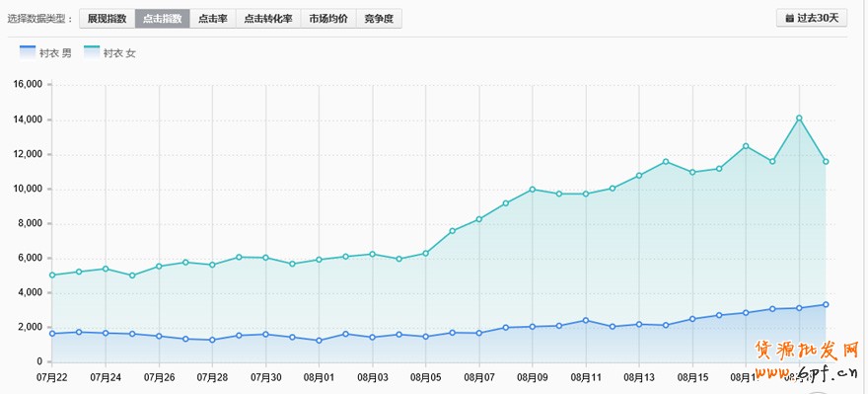Switch to 展现指数 data type tab
Image resolution: width=868 pixels, height=394 pixels.
tap(107, 19)
